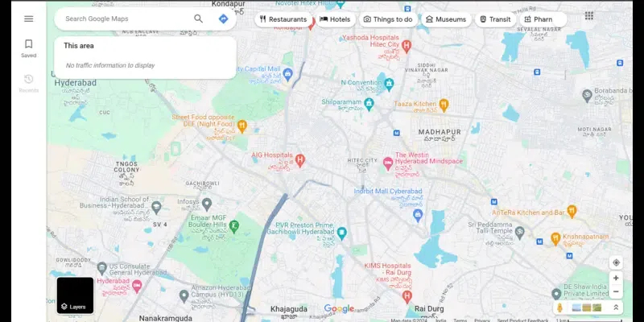Zoom in with the plus button
Screen dimensions: 644x322
[x=616, y=278]
